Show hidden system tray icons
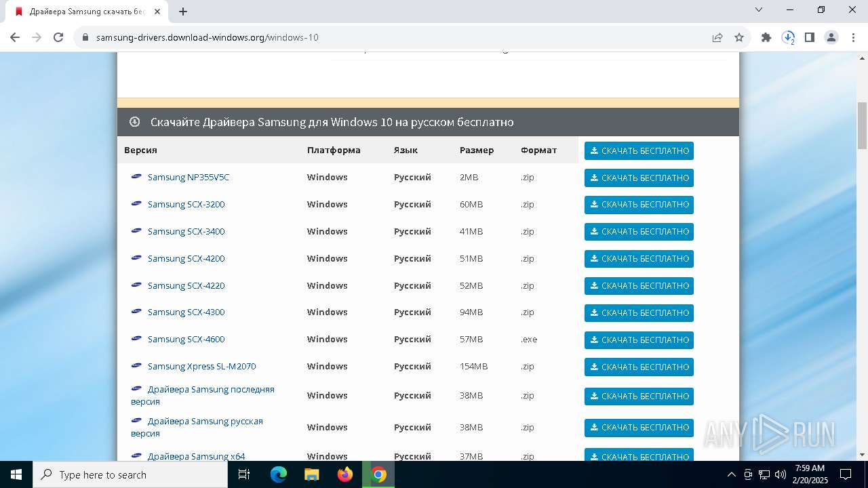The height and width of the screenshot is (488, 868). pyautogui.click(x=731, y=474)
